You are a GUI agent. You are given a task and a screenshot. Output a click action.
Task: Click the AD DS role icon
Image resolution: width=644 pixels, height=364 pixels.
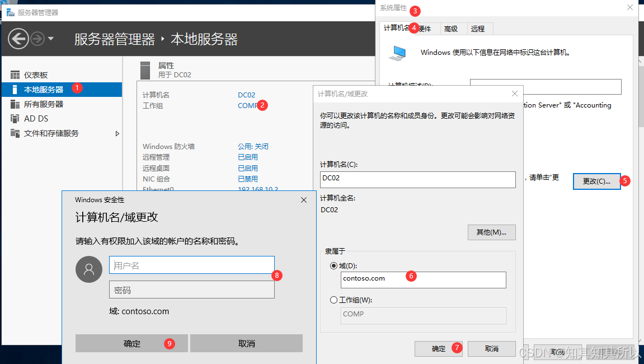15,119
